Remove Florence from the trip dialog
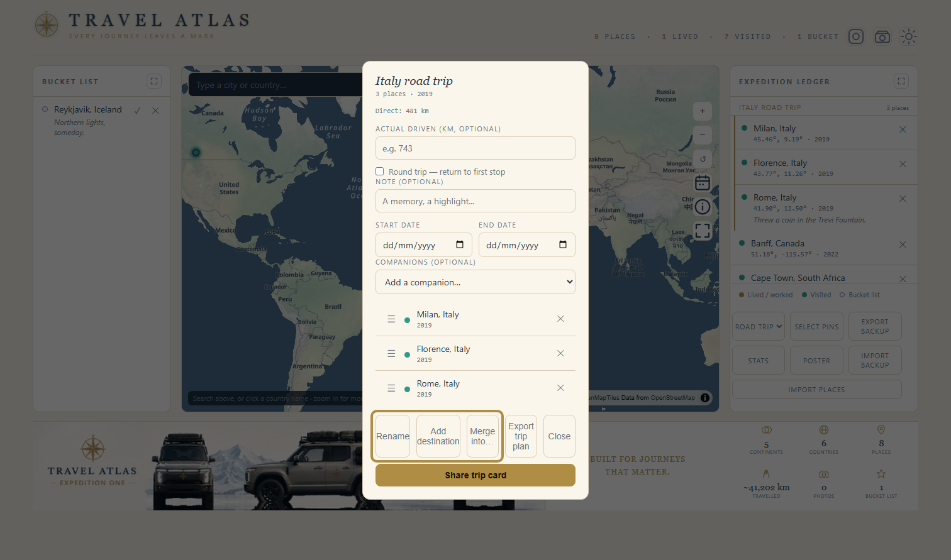This screenshot has width=951, height=560. (560, 353)
